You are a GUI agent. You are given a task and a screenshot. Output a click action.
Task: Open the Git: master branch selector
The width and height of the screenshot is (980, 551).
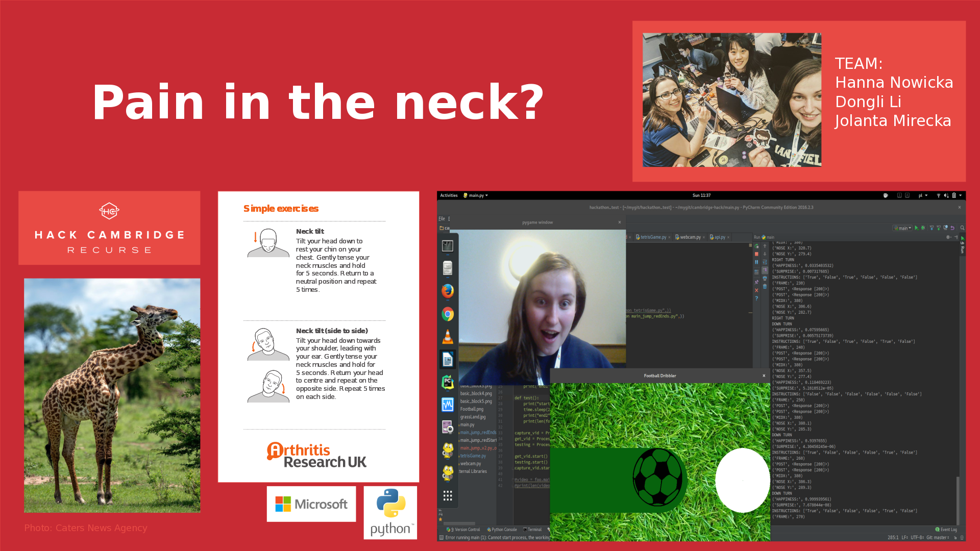(937, 538)
